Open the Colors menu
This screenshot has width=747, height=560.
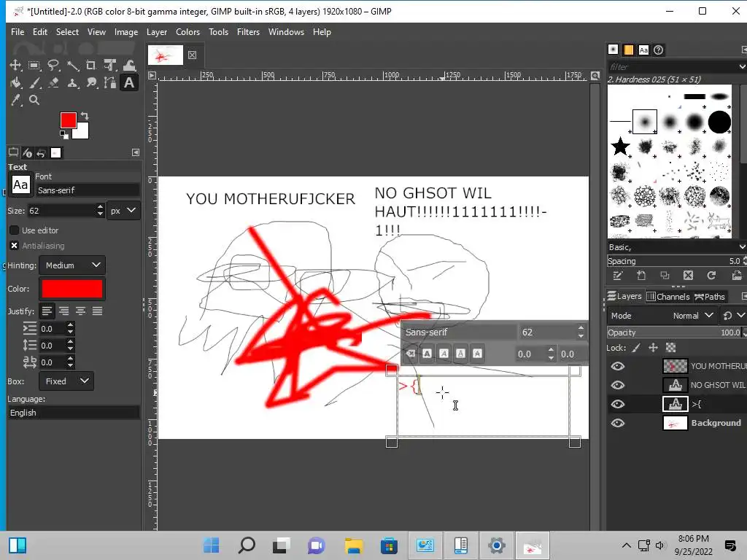pos(187,32)
